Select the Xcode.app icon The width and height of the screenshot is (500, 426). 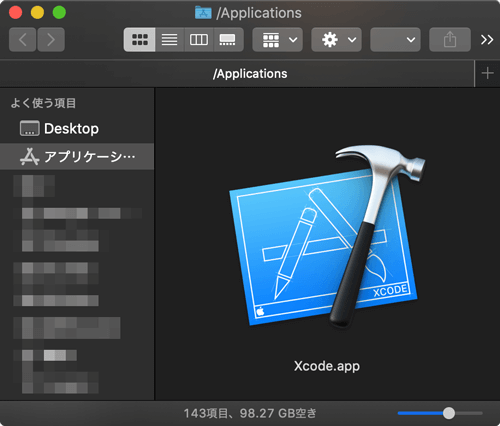pyautogui.click(x=327, y=236)
